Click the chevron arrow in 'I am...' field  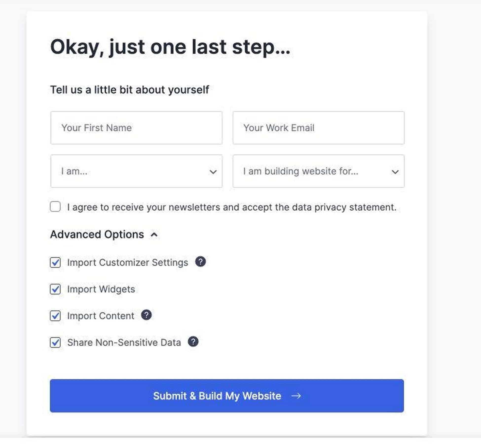(x=213, y=172)
